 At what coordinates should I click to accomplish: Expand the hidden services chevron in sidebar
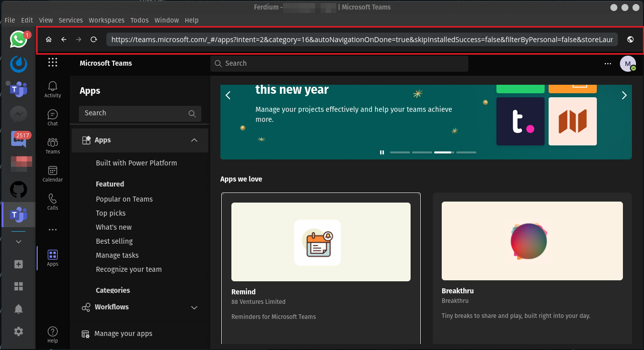point(19,242)
